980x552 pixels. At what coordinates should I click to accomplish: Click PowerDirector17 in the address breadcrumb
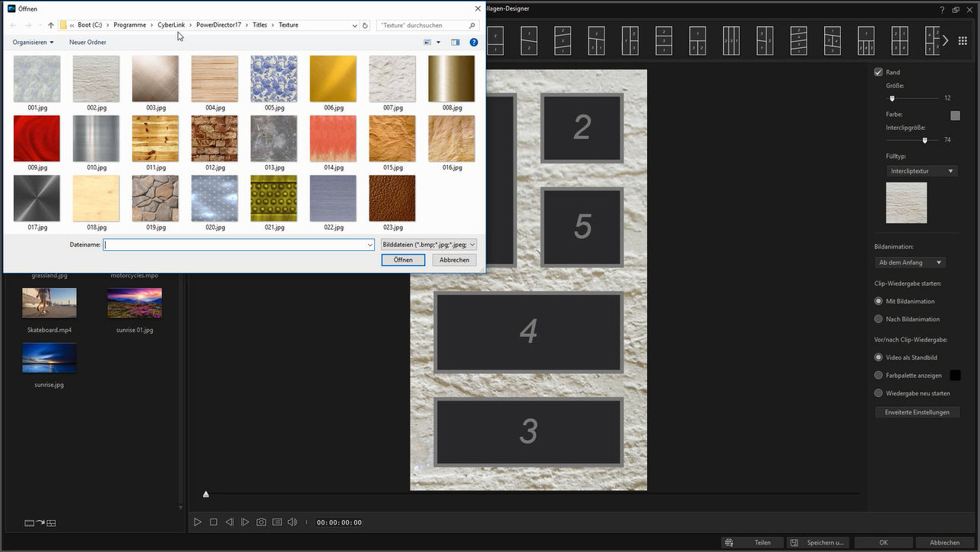218,25
